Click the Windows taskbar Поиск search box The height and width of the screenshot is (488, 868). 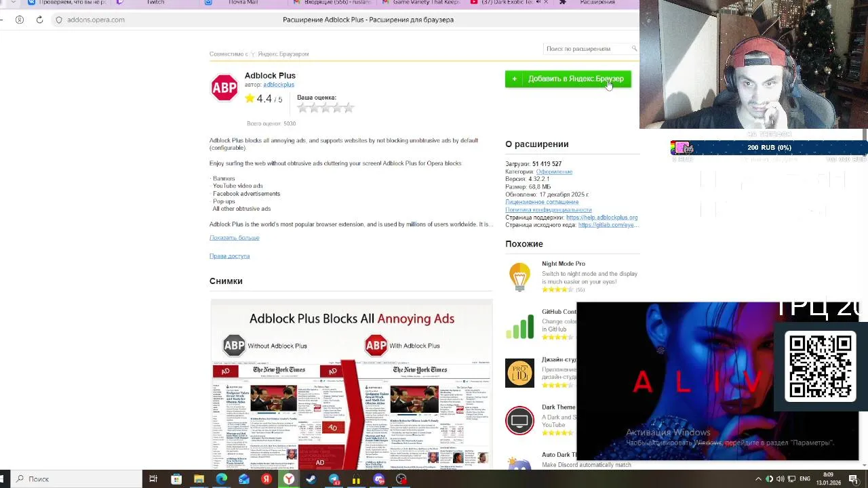pos(71,479)
